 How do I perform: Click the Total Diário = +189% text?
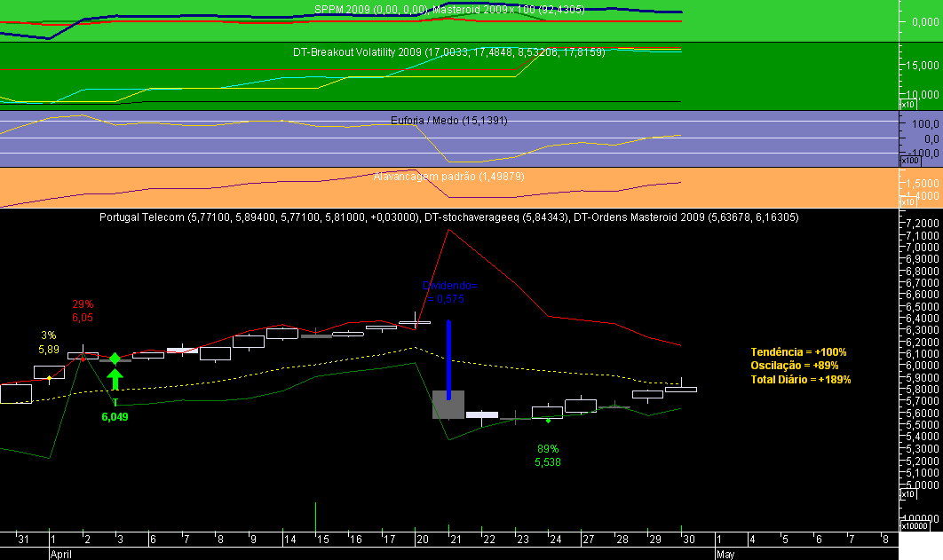[801, 380]
